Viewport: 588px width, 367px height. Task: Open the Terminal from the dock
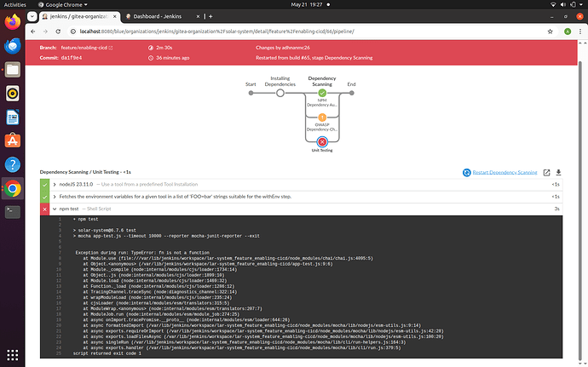click(13, 212)
